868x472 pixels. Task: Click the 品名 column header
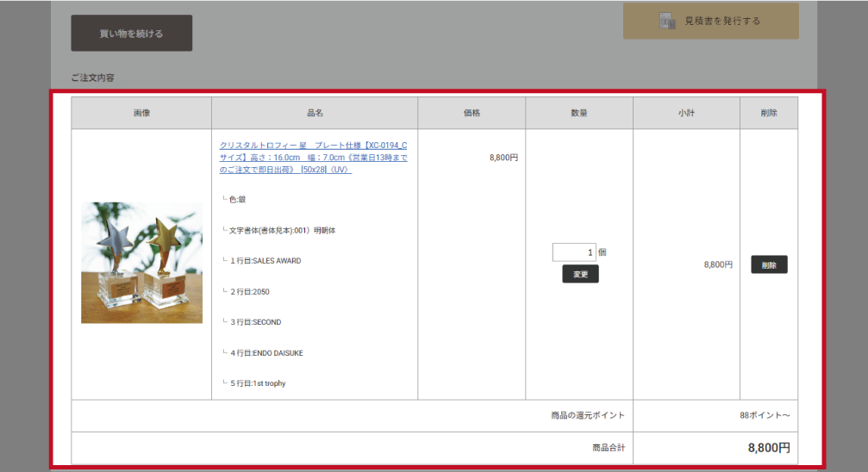(x=315, y=113)
